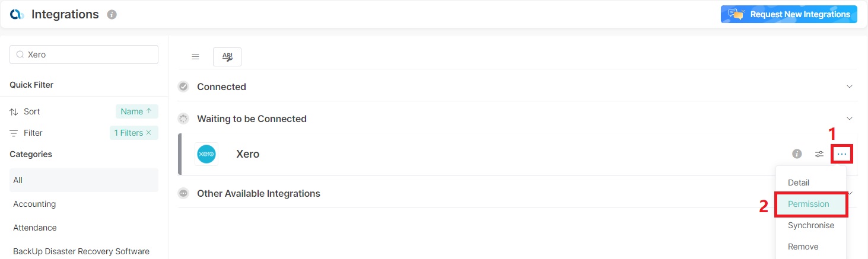Click info icon beside Integrations title

coord(112,15)
